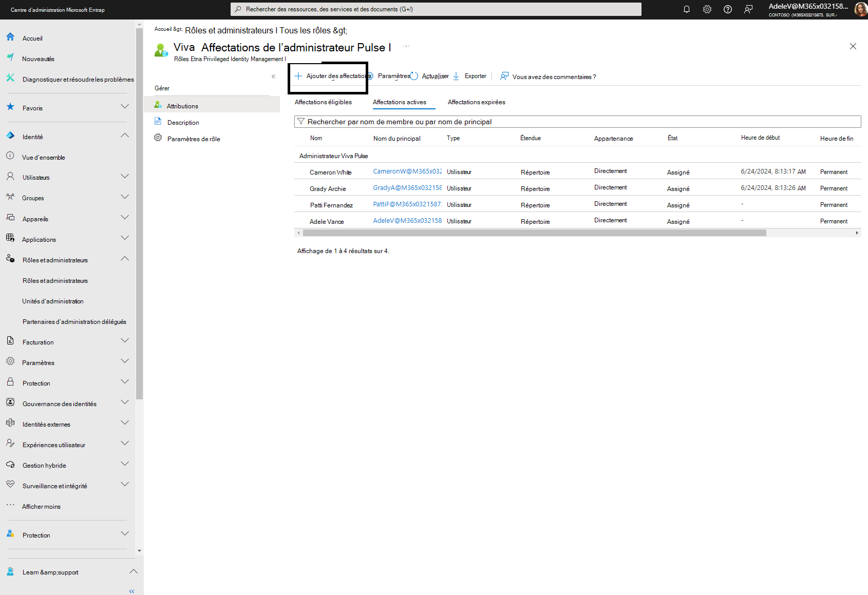Click the Appareils devices icon

[10, 217]
